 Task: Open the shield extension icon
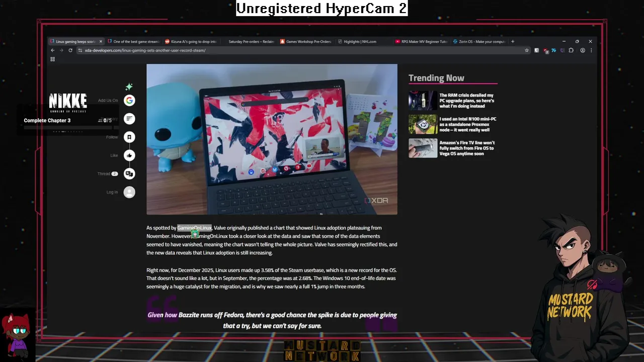click(x=537, y=50)
